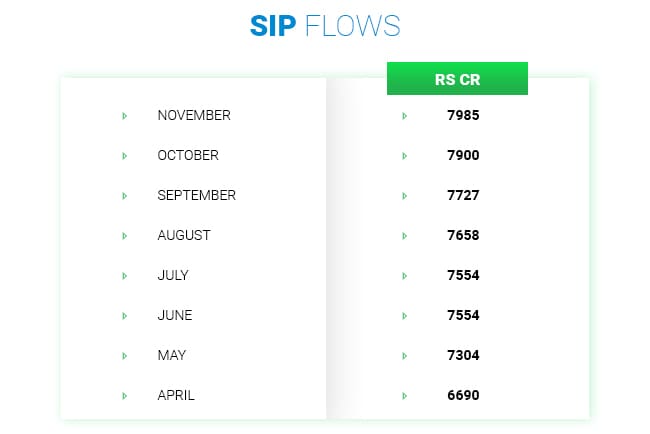
Task: Select the MAY month label
Action: [x=172, y=356]
